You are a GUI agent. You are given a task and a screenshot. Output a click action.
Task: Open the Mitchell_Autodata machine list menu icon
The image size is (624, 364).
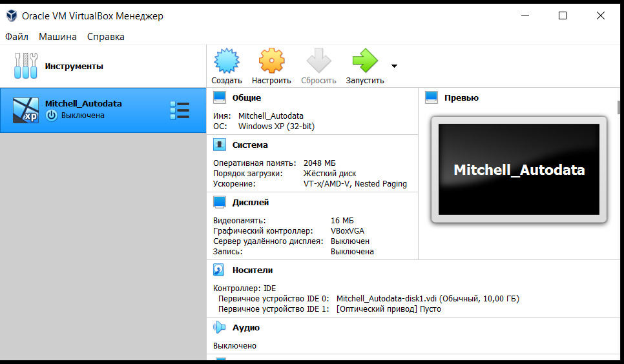coord(180,110)
